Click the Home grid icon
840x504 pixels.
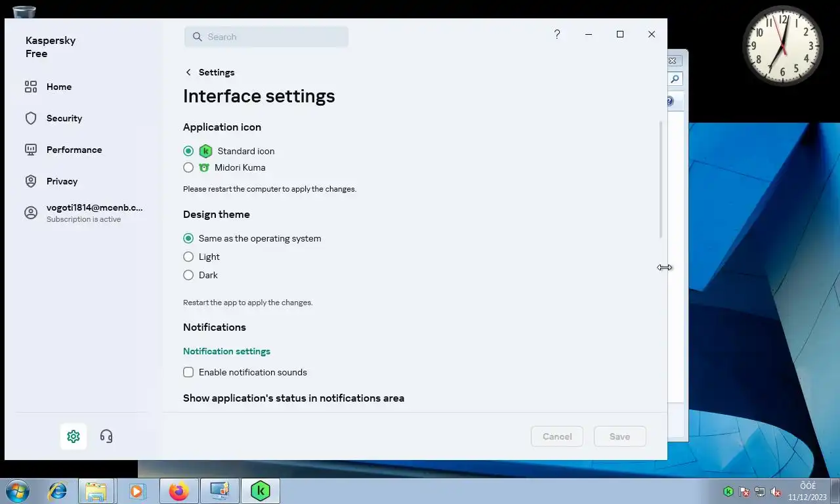[x=31, y=87]
